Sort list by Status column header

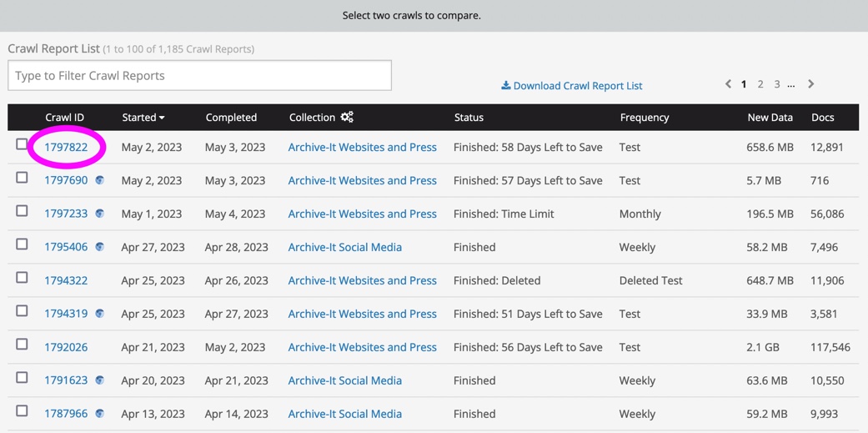pos(469,118)
